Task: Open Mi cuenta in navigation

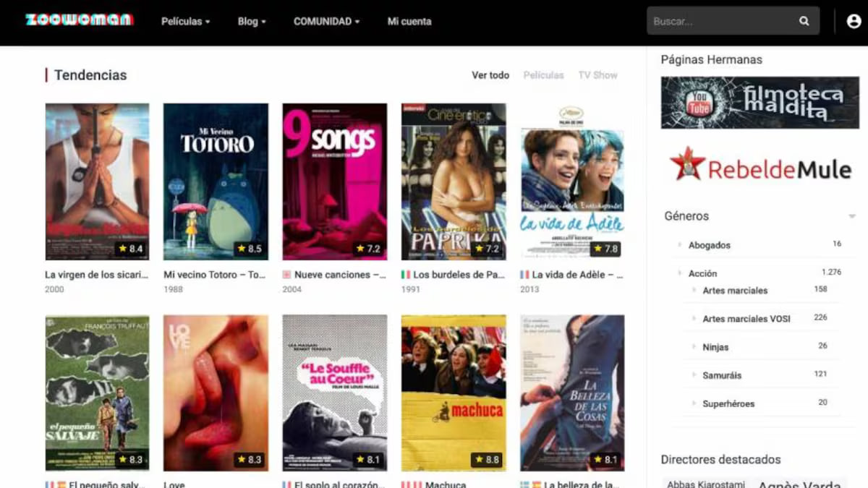Action: click(x=409, y=21)
